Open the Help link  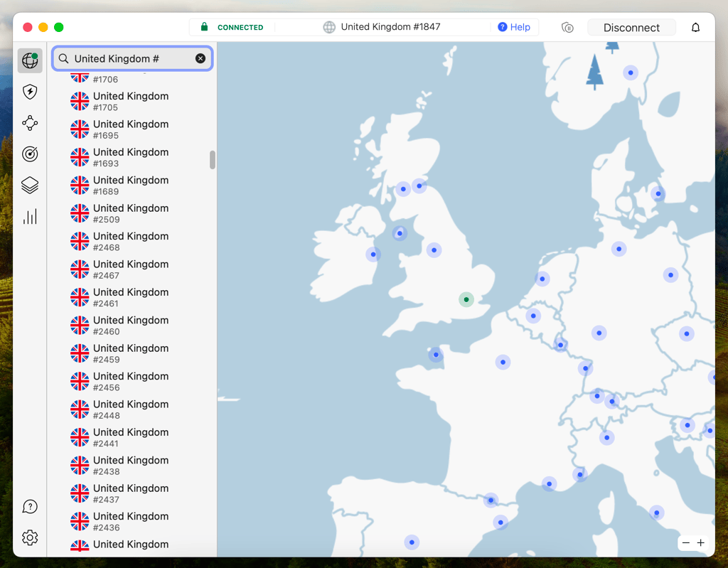click(514, 27)
